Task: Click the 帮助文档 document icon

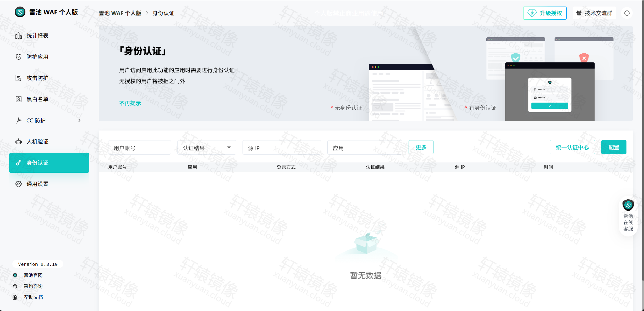Action: 15,297
